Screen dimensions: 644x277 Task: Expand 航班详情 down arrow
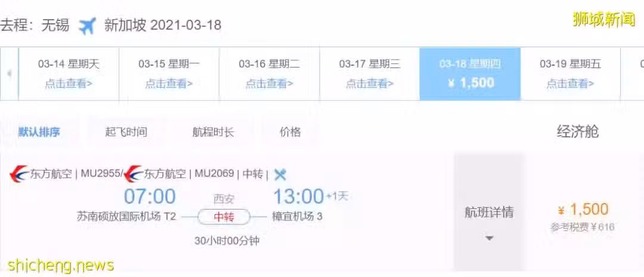click(x=489, y=238)
